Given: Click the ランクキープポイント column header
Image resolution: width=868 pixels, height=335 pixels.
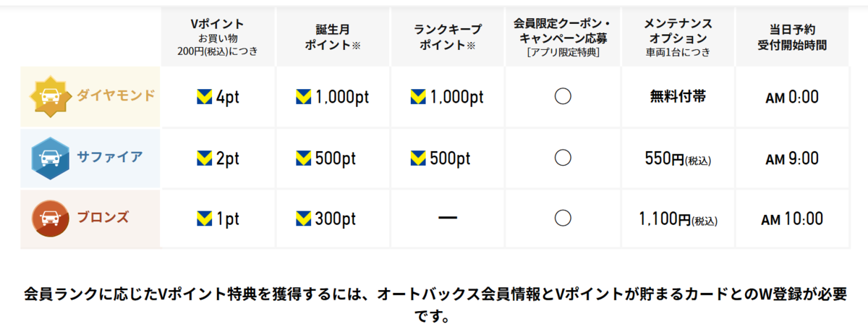Looking at the screenshot, I should [x=448, y=38].
